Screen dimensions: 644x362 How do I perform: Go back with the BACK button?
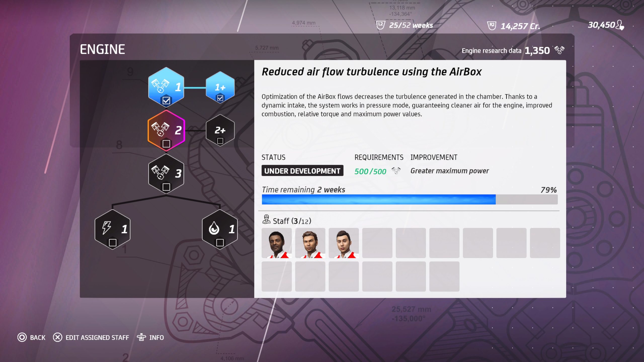click(31, 337)
